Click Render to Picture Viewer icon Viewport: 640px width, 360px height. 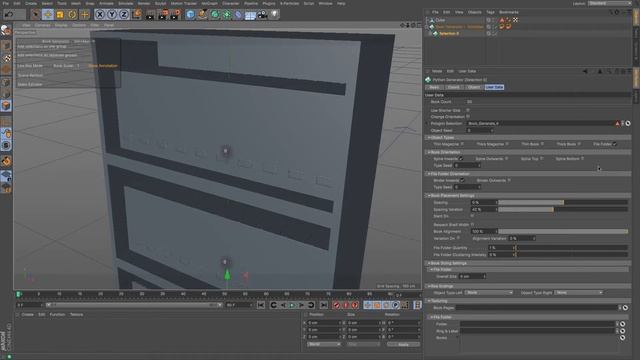(x=162, y=15)
